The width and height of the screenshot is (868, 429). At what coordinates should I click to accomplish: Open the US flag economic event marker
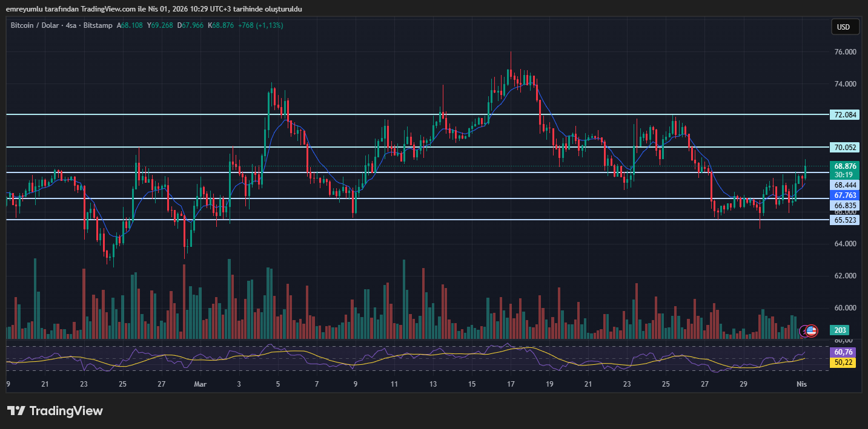coord(812,330)
